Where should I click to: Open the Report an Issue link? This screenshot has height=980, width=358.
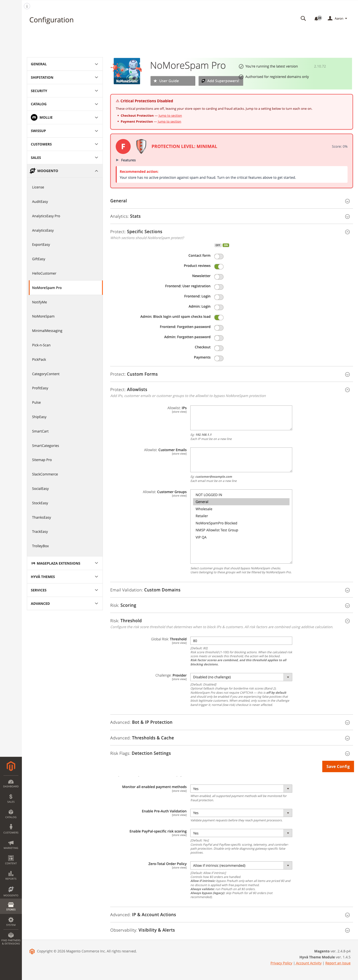point(338,963)
